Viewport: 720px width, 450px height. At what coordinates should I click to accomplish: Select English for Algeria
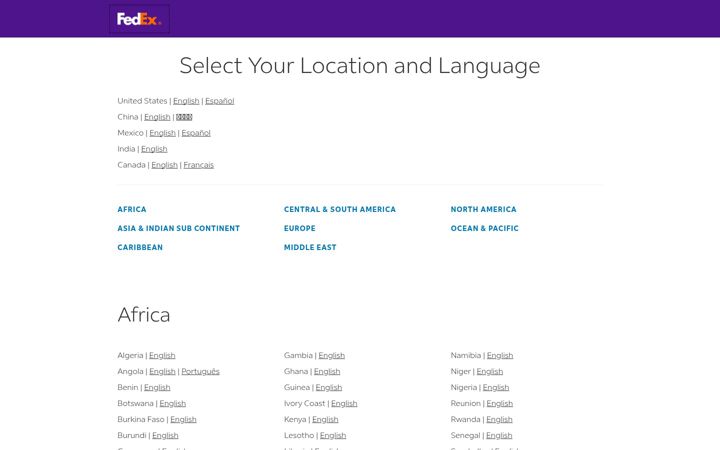click(162, 355)
